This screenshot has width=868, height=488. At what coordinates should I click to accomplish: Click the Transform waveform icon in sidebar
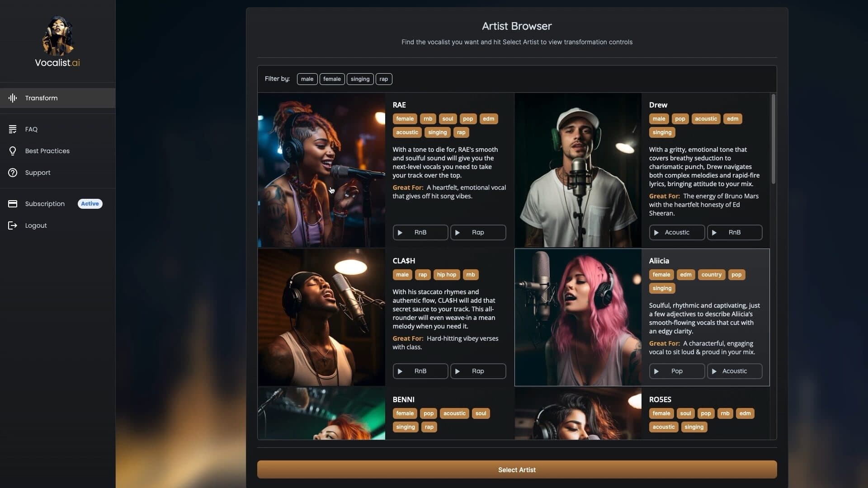tap(13, 98)
